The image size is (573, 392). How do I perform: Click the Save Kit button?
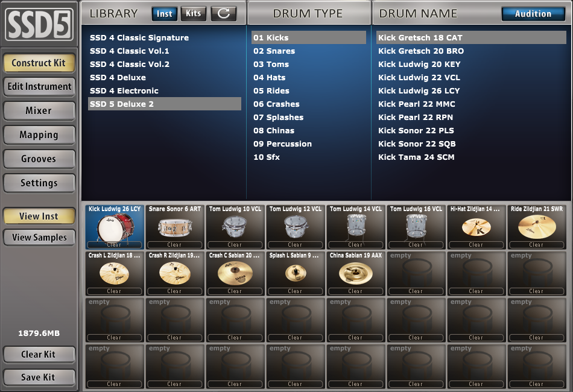[x=39, y=377]
